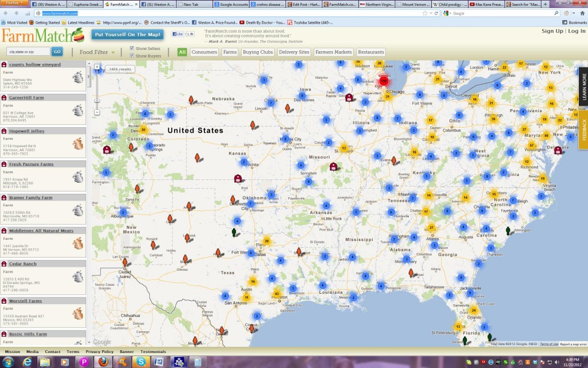Open the address bar history dropdown arrow
Viewport: 588px width, 368px height.
(431, 13)
